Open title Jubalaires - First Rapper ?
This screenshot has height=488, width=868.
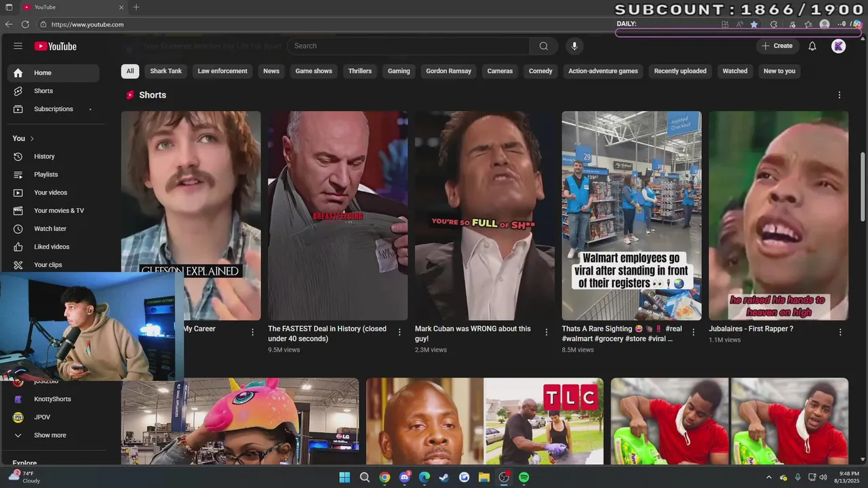click(x=751, y=329)
